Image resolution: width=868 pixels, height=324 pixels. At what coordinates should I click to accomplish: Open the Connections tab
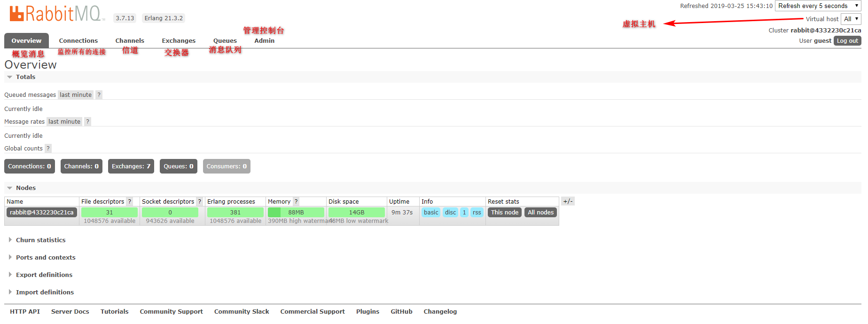tap(78, 41)
